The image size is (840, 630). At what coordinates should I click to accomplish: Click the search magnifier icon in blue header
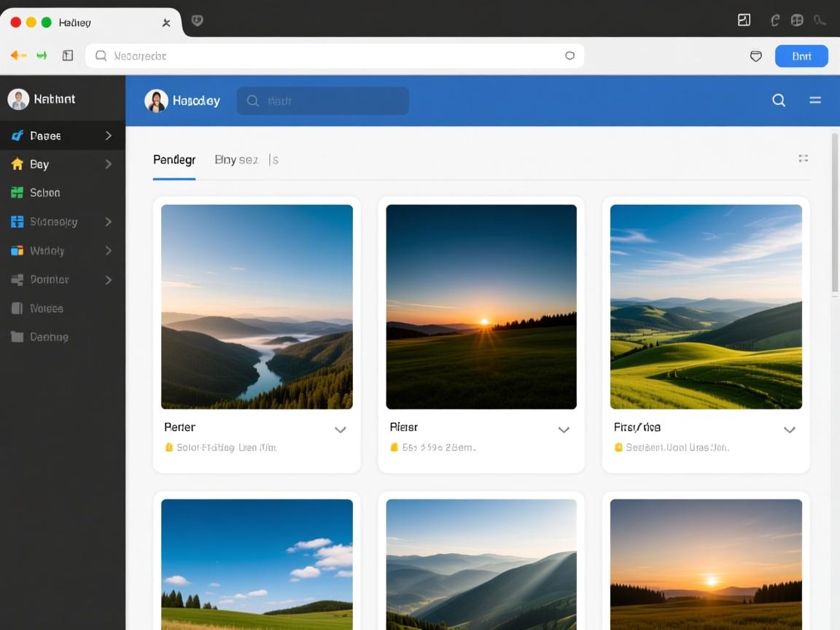(x=779, y=101)
